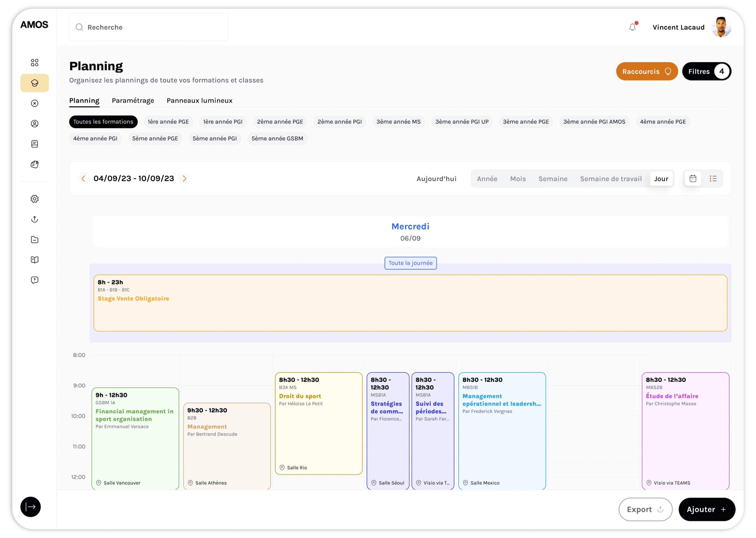Go to previous week with left chevron
Screen dimensions: 756x538
click(83, 179)
